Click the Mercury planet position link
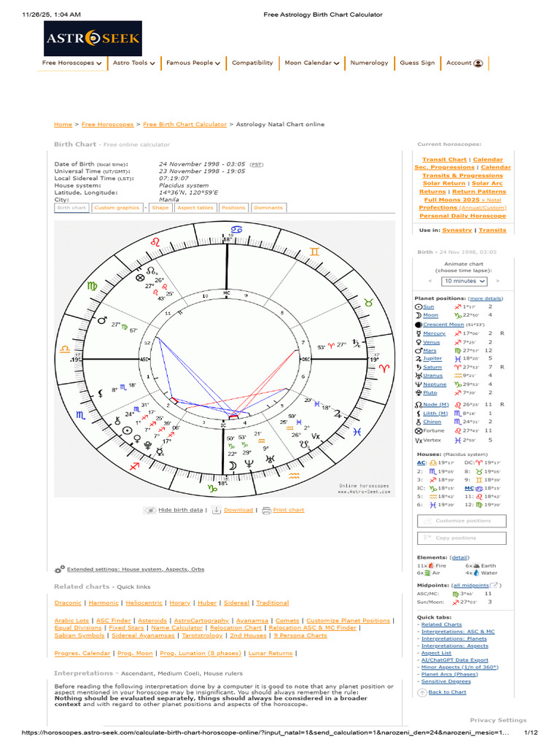This screenshot has height=747, width=560. [435, 333]
